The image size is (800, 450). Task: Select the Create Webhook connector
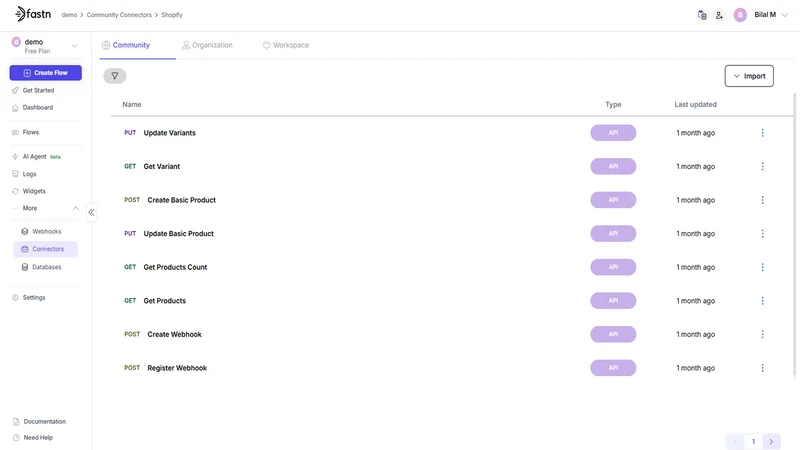[x=174, y=334]
